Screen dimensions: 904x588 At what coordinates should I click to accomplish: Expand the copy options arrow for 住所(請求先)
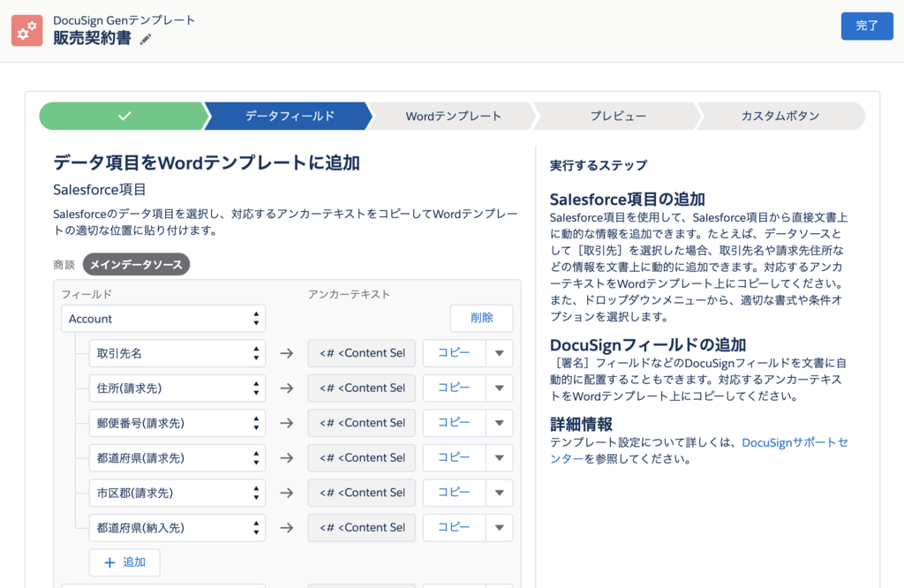coord(500,388)
